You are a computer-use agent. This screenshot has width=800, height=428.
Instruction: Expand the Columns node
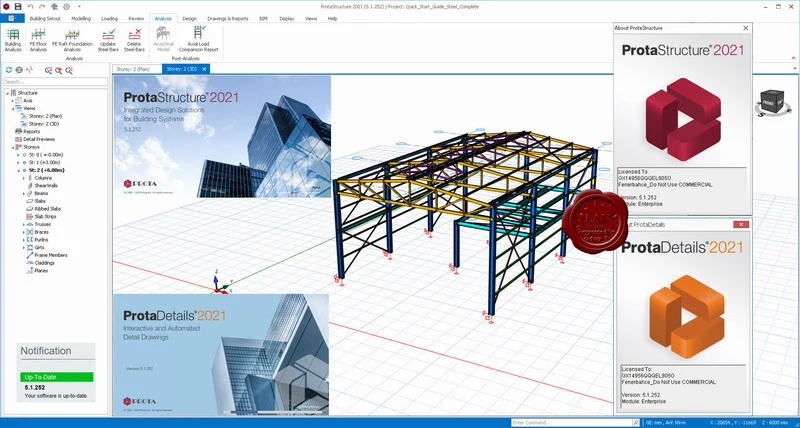23,178
